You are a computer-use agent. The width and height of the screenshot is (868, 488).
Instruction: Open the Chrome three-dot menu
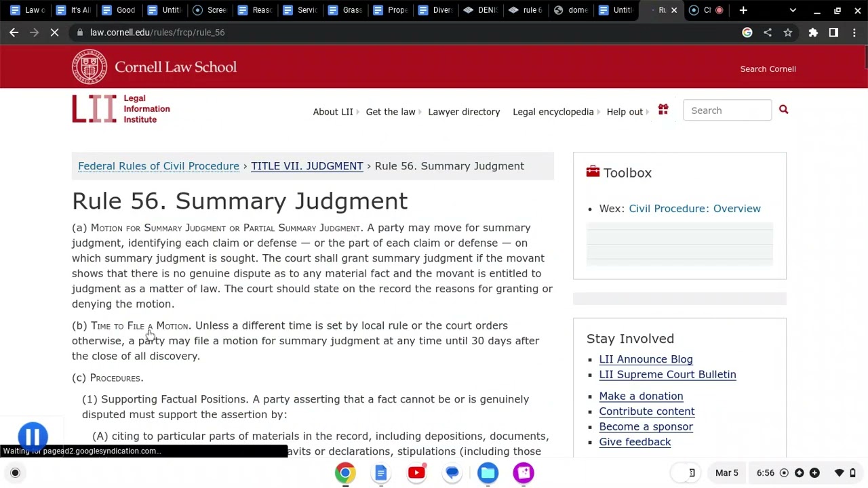(x=854, y=33)
